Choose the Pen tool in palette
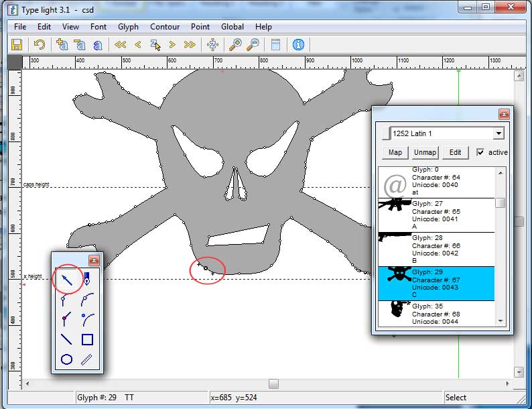This screenshot has width=532, height=409. (87, 277)
